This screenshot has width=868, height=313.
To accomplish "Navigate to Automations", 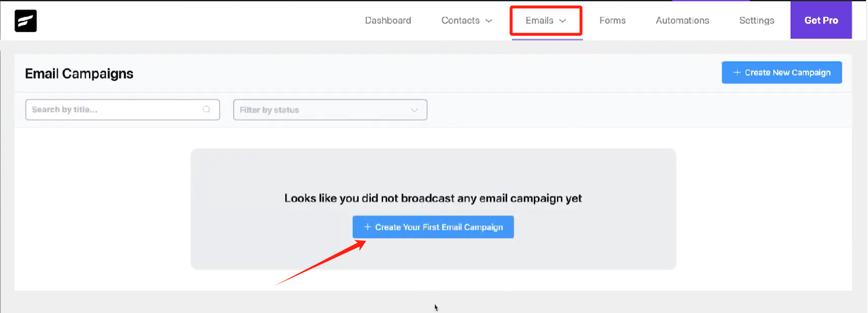I will click(682, 20).
